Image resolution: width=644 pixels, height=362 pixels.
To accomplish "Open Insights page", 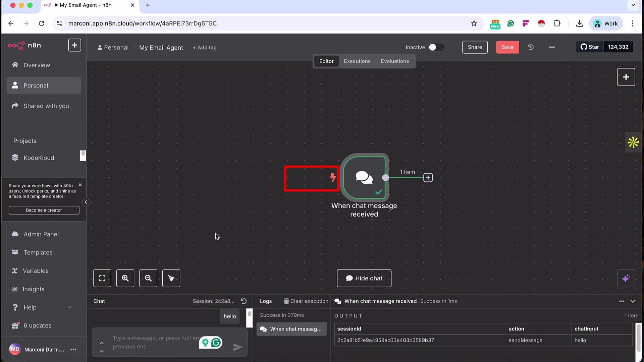I will click(x=44, y=289).
